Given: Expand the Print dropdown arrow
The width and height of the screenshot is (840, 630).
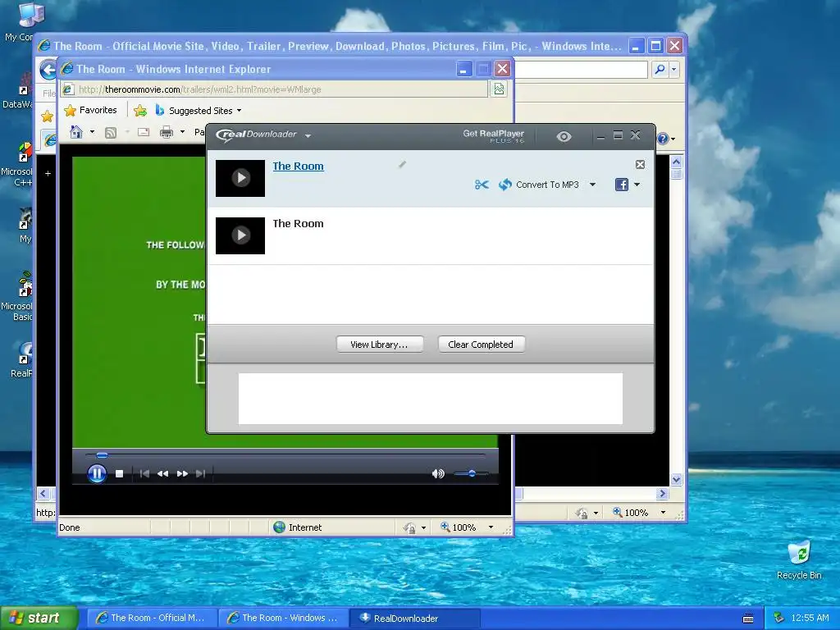Looking at the screenshot, I should [x=183, y=132].
